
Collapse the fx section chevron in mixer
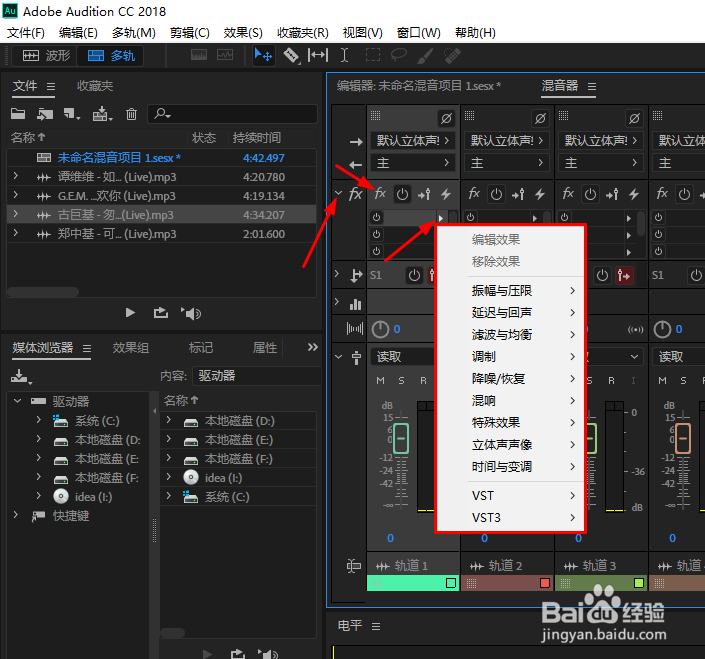(339, 193)
